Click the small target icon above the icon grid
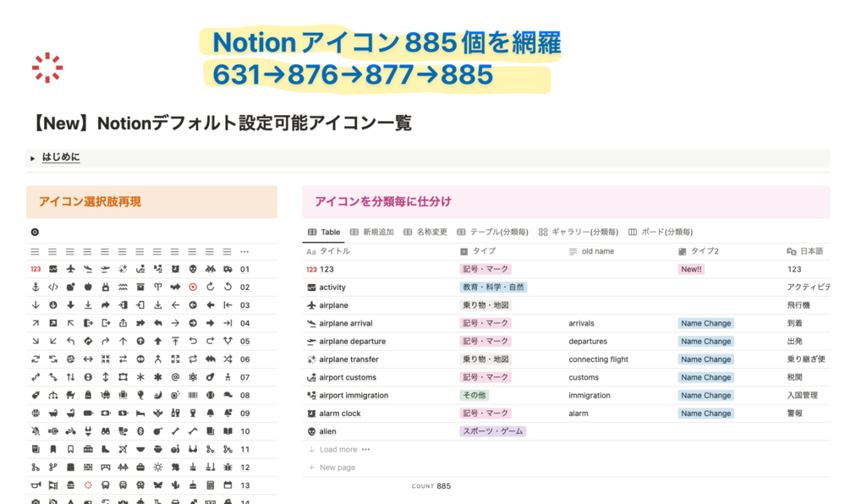This screenshot has height=504, width=850. point(36,232)
